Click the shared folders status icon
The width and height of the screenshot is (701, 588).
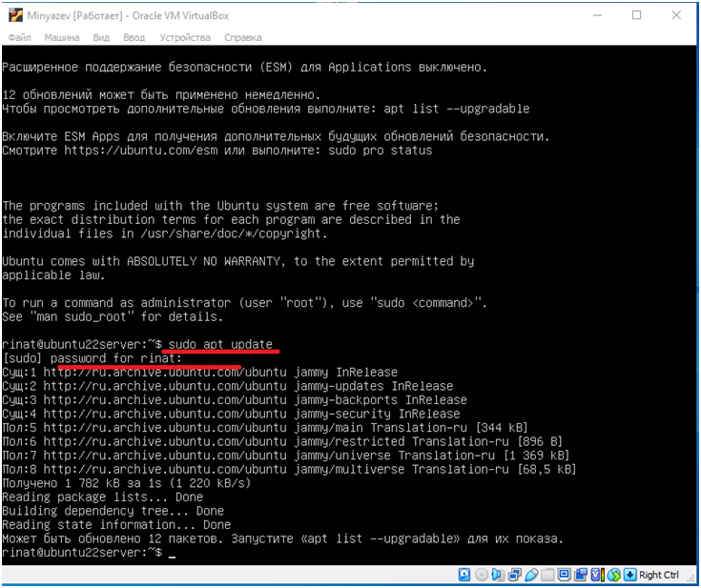point(547,575)
